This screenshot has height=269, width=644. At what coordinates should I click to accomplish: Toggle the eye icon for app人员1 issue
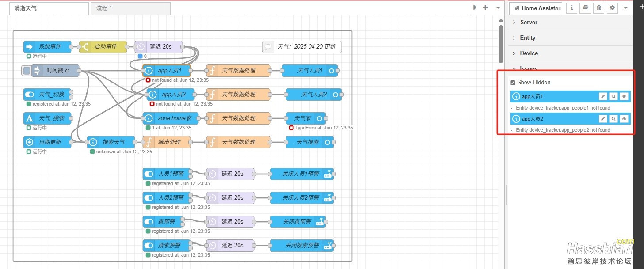[x=624, y=96]
